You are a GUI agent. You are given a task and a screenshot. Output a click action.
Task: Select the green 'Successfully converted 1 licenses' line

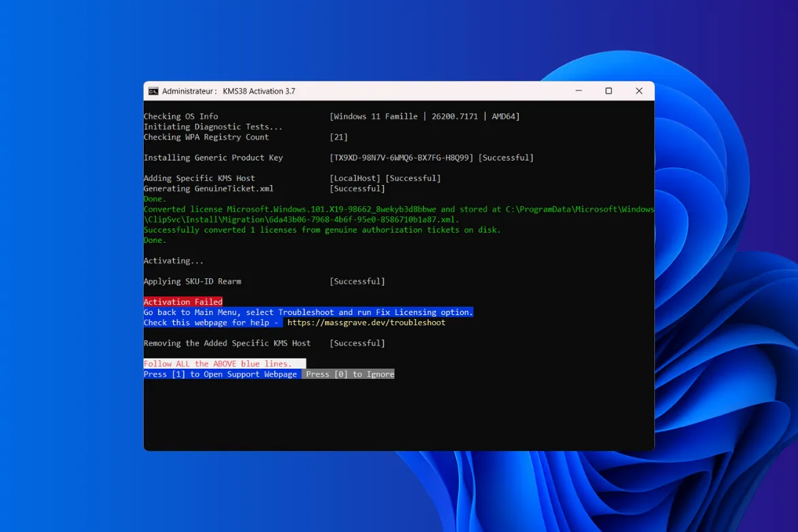point(320,229)
